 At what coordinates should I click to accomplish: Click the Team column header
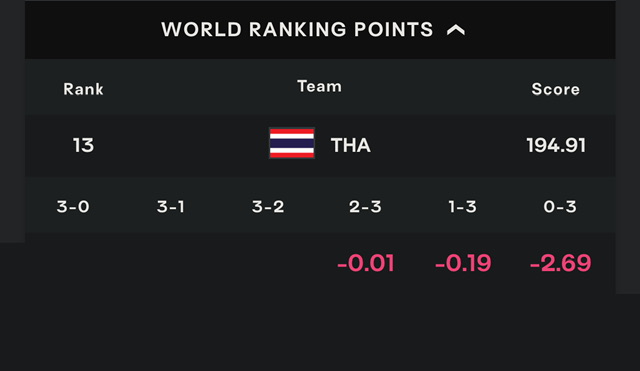[x=319, y=87]
